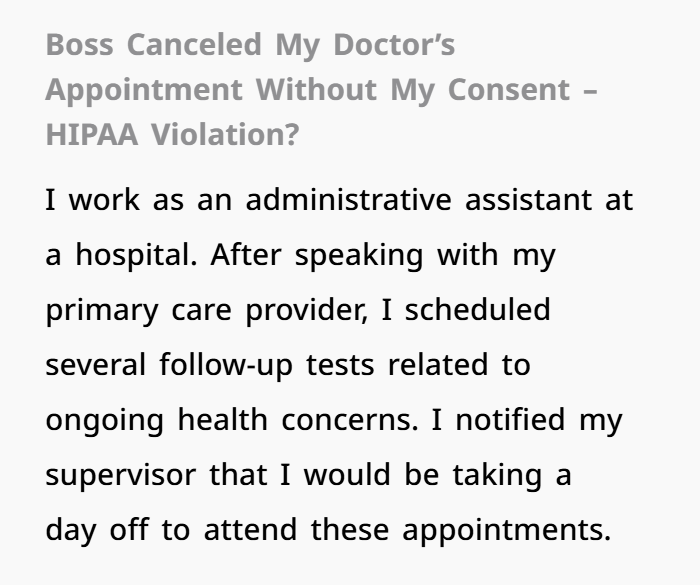
Task: Click the word "notified" in the body text
Action: pos(510,419)
